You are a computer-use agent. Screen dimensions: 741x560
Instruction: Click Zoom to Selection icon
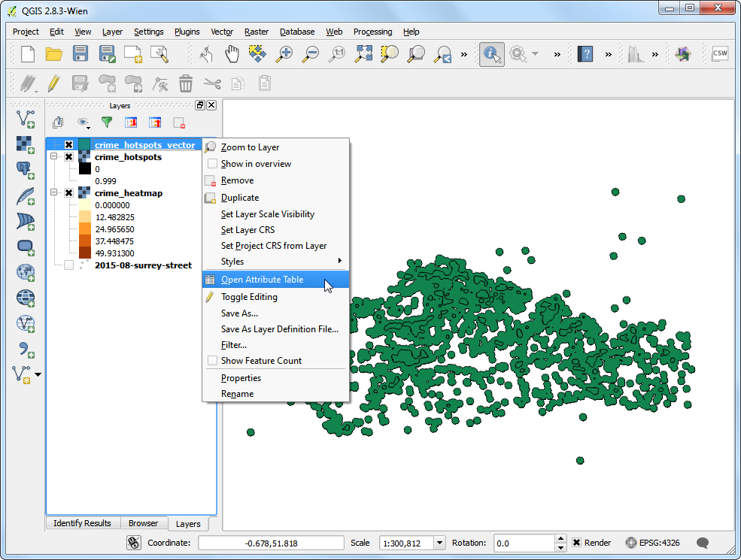coord(390,54)
